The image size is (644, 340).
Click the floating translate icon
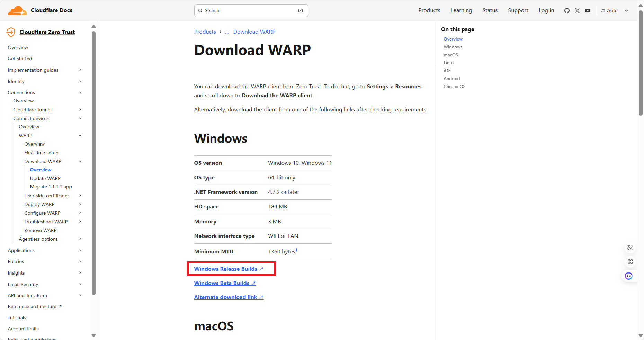pyautogui.click(x=630, y=248)
